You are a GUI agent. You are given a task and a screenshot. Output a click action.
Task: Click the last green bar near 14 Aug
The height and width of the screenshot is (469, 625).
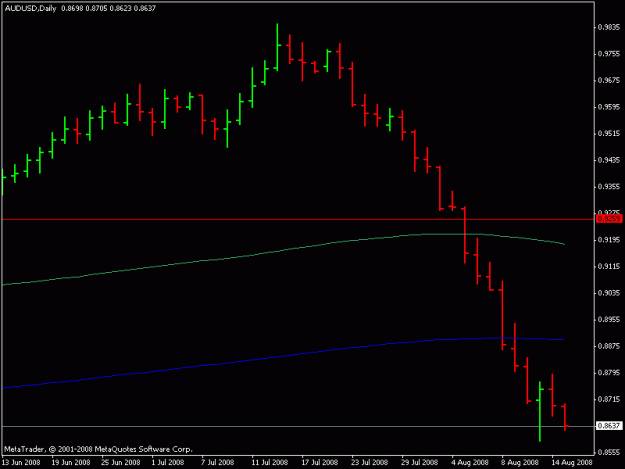point(540,411)
